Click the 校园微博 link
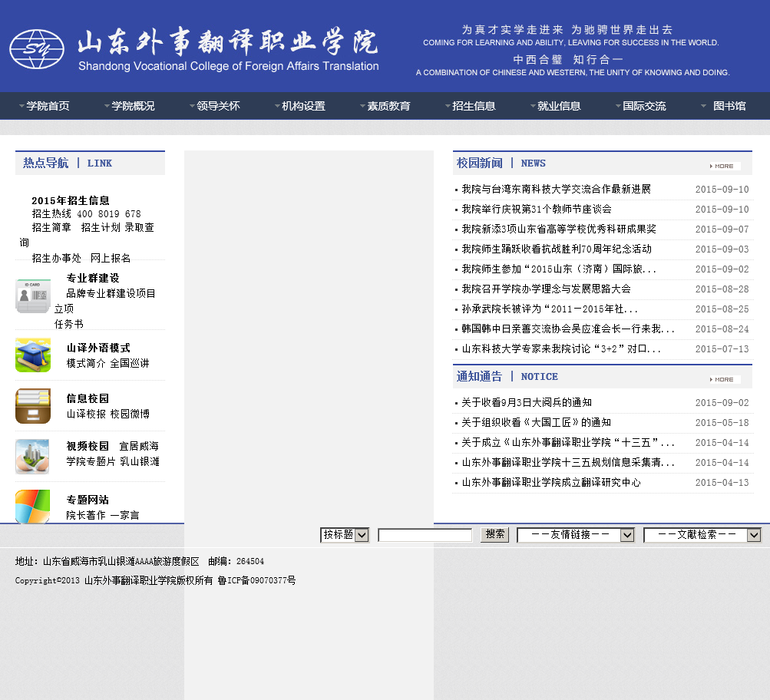This screenshot has height=700, width=770. click(x=130, y=414)
